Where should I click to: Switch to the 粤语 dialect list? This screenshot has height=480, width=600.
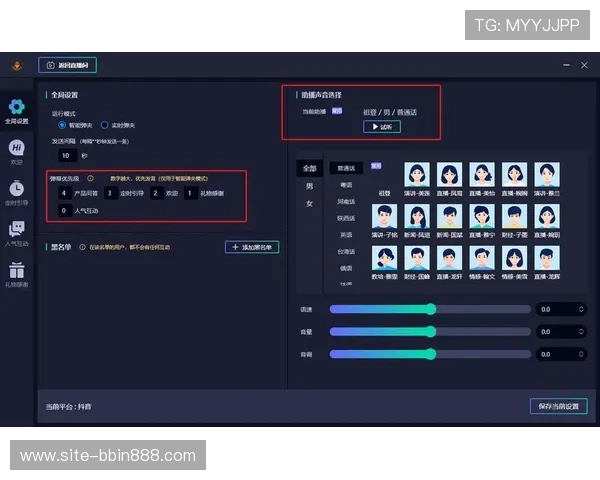(346, 185)
